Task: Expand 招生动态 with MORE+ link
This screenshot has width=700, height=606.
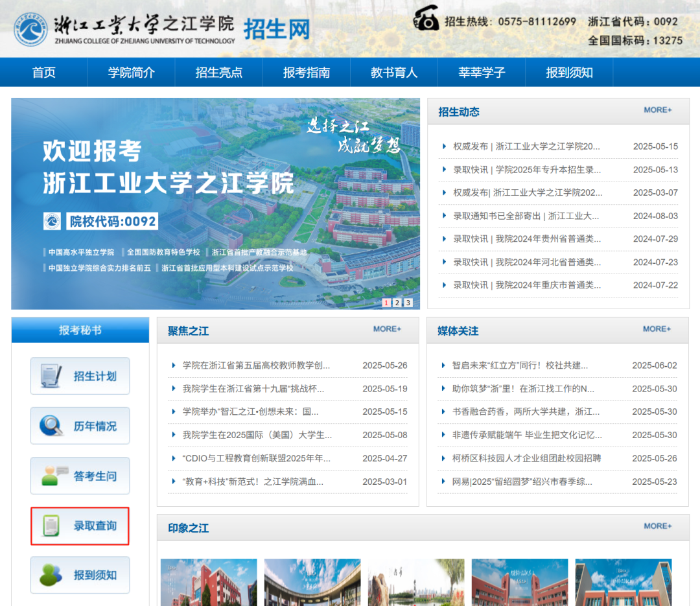Action: click(x=657, y=110)
